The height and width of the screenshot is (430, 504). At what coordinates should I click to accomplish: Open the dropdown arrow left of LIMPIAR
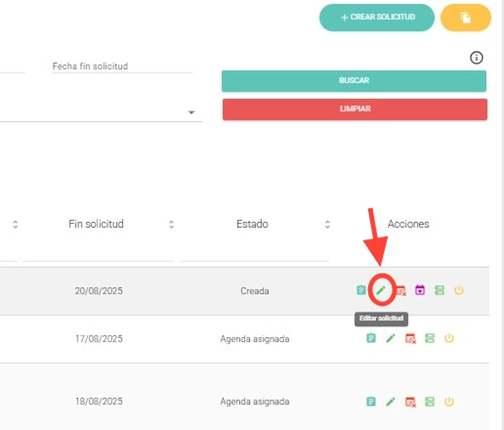click(191, 113)
